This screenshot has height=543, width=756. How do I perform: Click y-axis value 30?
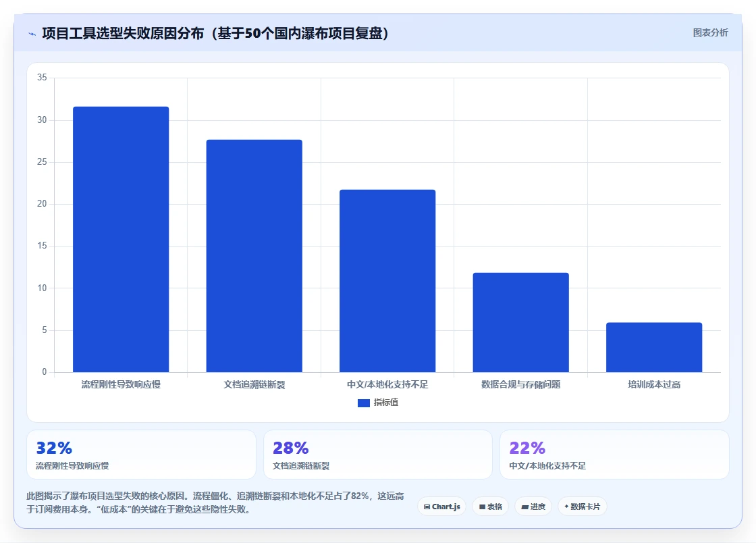click(42, 120)
